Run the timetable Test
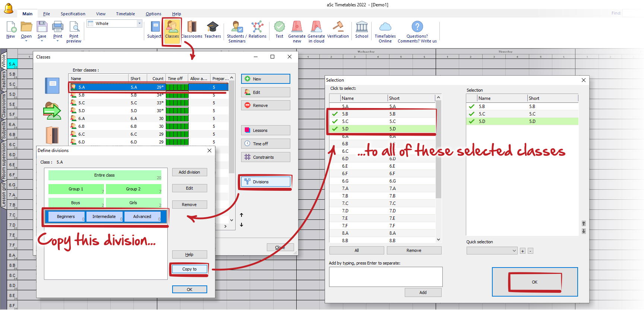 click(279, 29)
